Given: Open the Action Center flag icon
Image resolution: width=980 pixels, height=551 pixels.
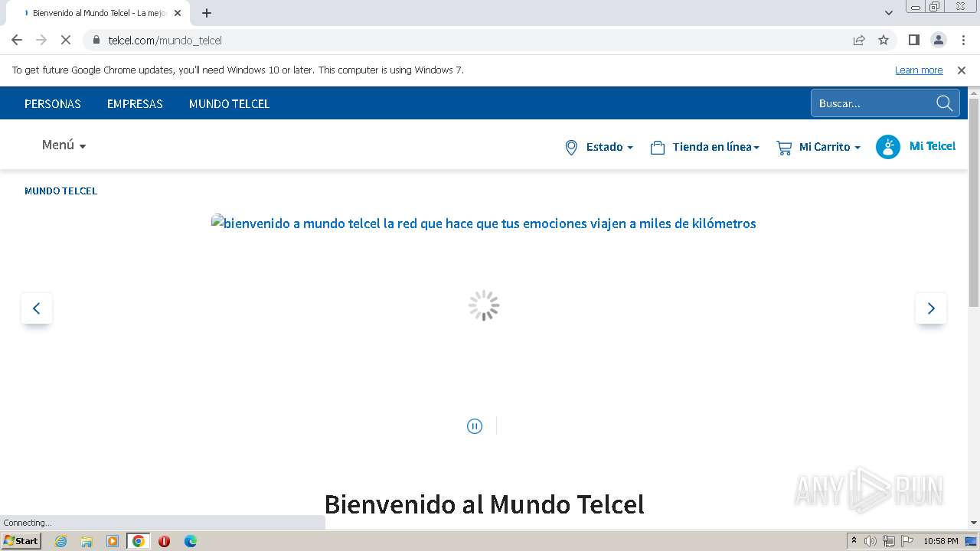Looking at the screenshot, I should point(907,541).
